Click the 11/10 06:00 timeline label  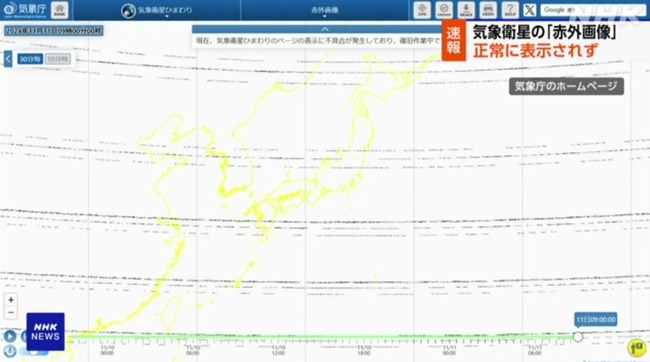click(x=193, y=350)
